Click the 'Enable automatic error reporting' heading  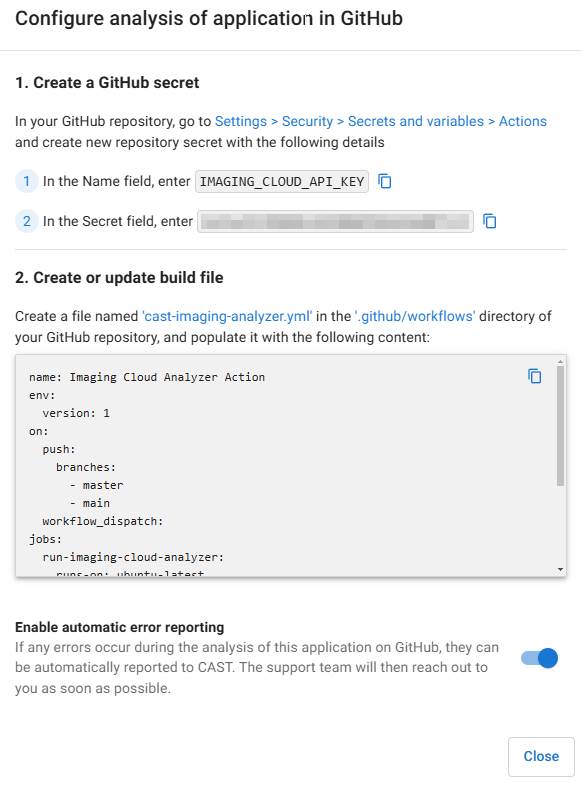coord(119,627)
